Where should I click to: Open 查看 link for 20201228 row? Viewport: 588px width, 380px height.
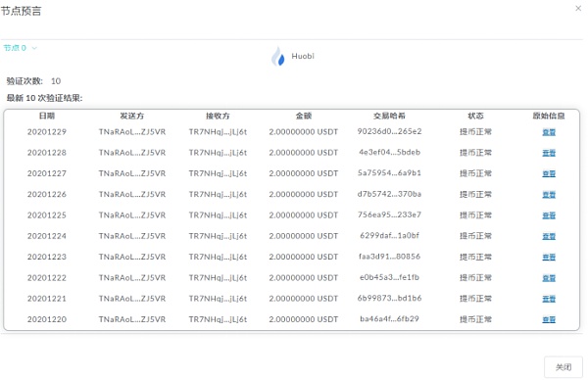[x=549, y=153]
